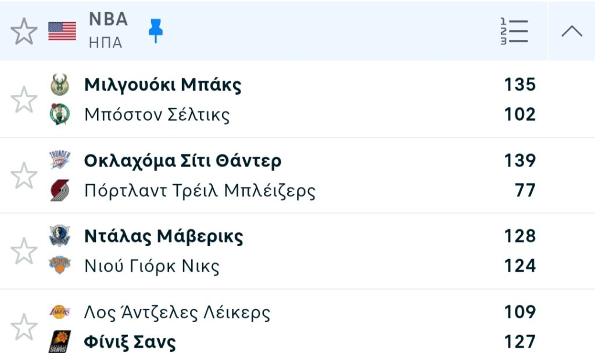Image resolution: width=595 pixels, height=364 pixels.
Task: Open match from Suns score 127
Action: tap(520, 342)
